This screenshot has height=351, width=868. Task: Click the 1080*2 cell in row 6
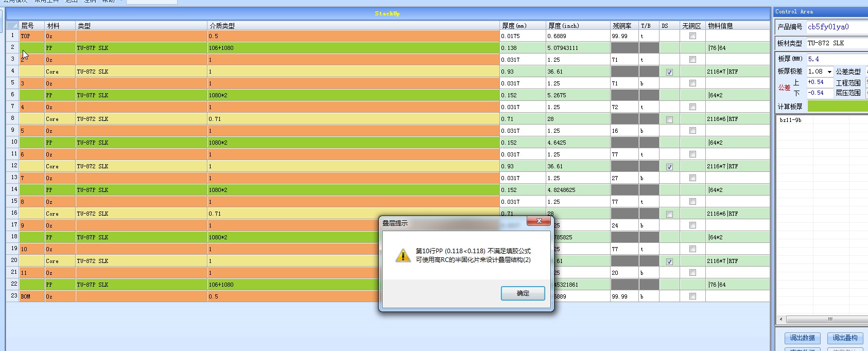[x=354, y=95]
